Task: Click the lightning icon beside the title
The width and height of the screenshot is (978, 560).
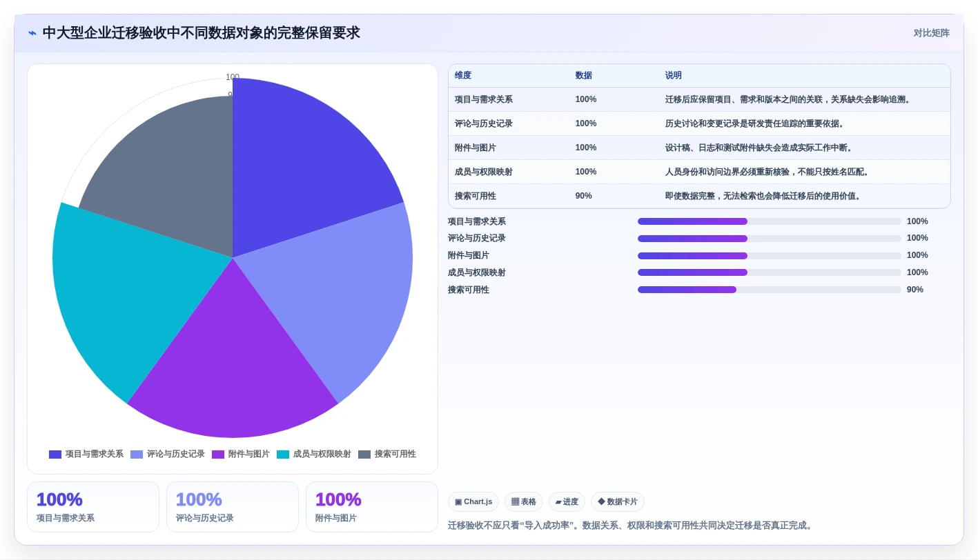Action: 32,33
